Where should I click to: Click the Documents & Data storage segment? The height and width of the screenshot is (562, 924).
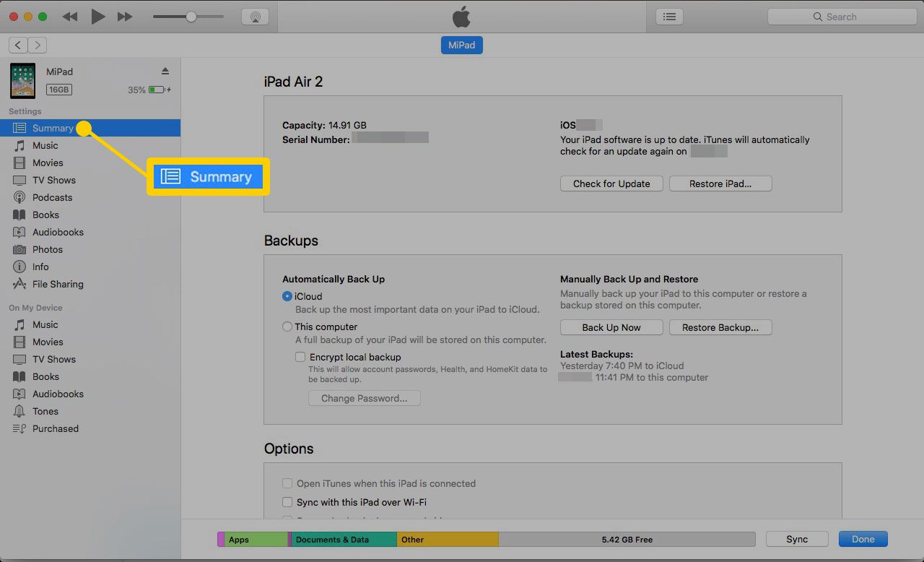(x=344, y=540)
